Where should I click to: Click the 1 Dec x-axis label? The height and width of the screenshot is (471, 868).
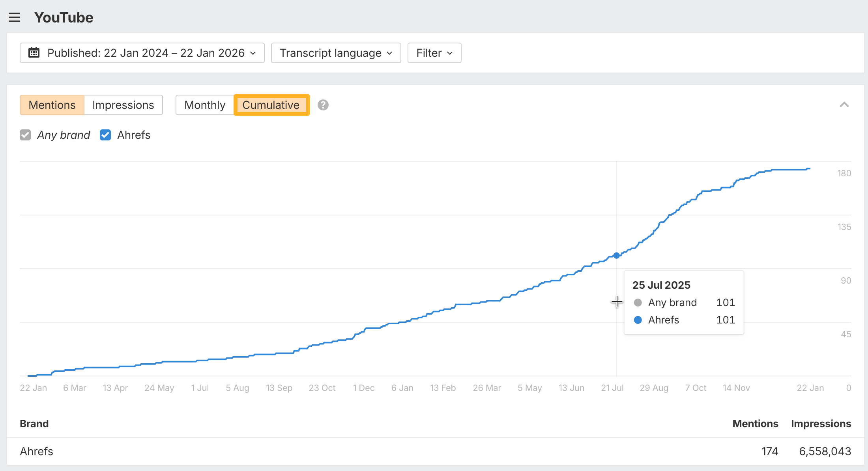(x=364, y=388)
